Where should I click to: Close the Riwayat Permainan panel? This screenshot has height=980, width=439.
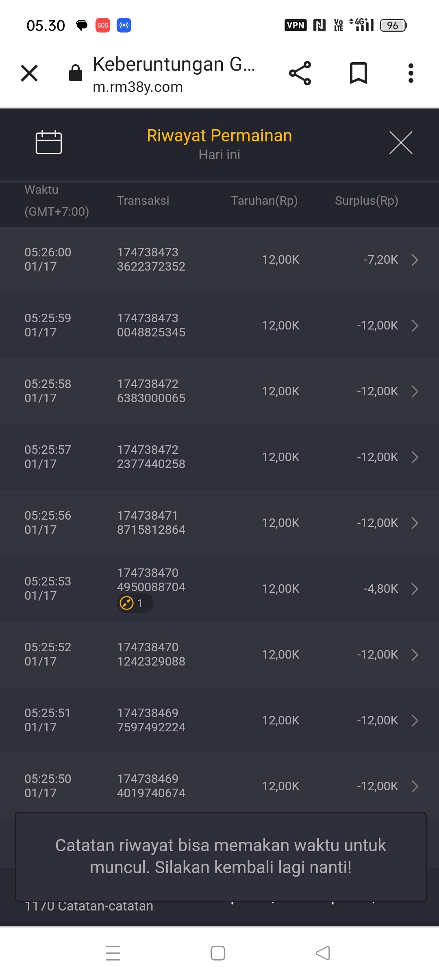(x=401, y=143)
